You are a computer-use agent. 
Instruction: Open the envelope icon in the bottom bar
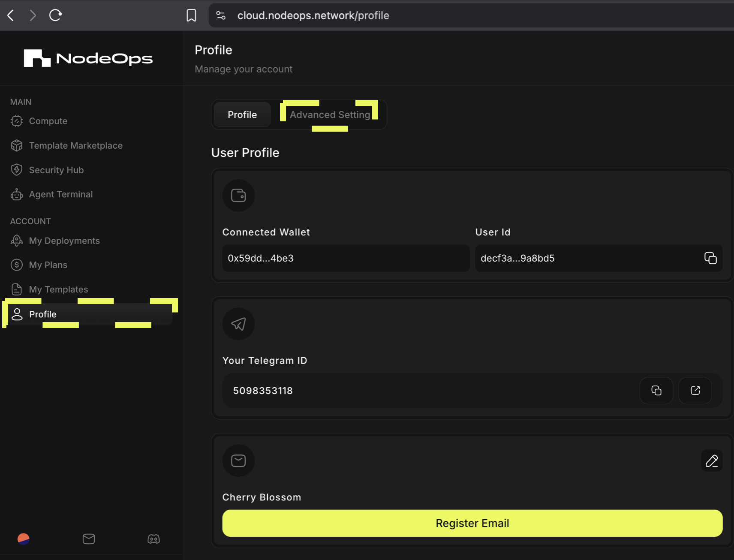[x=88, y=539]
